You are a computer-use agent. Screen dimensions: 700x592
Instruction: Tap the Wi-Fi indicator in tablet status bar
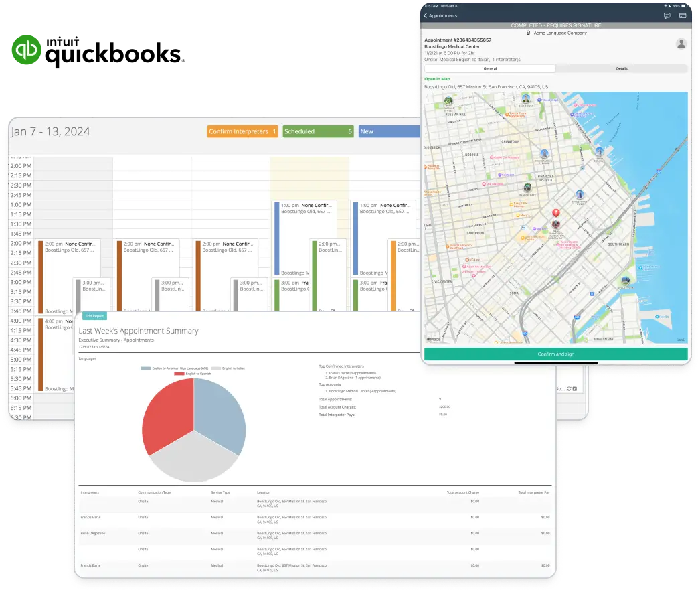pyautogui.click(x=665, y=6)
